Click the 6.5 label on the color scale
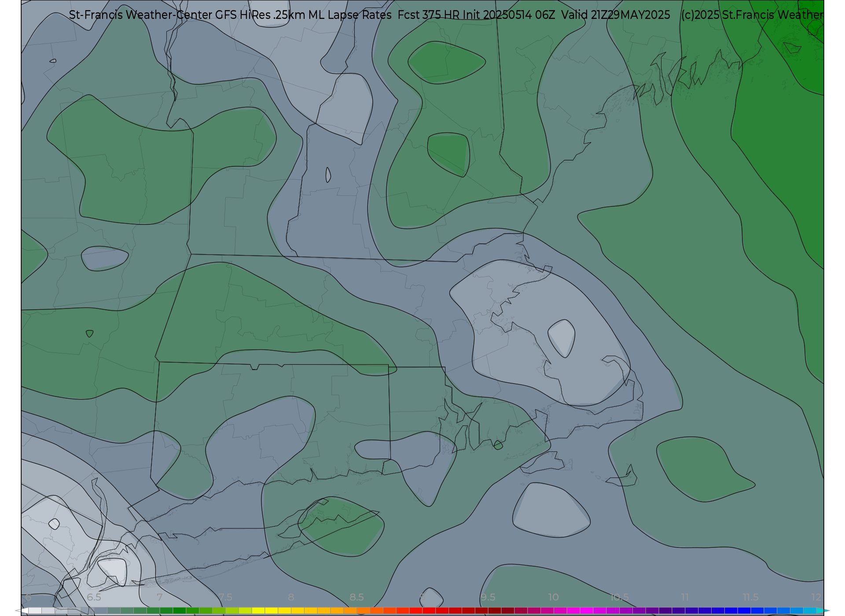This screenshot has height=616, width=845. point(94,597)
